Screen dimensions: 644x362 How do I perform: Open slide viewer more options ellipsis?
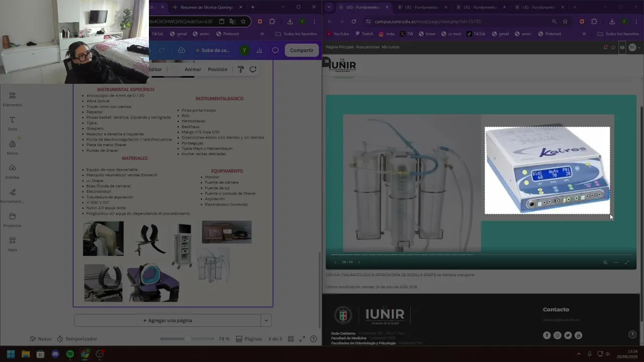click(616, 262)
